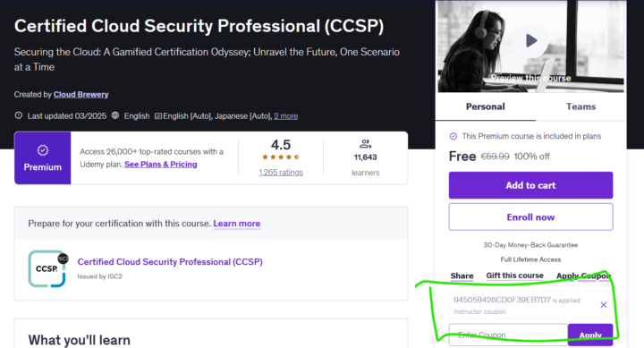Click the Issued by ISC2 text
644x348 pixels.
click(x=100, y=276)
